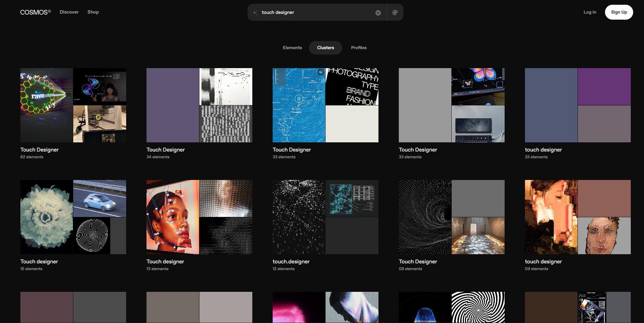This screenshot has height=323, width=644.
Task: Click the Log In link
Action: point(589,12)
